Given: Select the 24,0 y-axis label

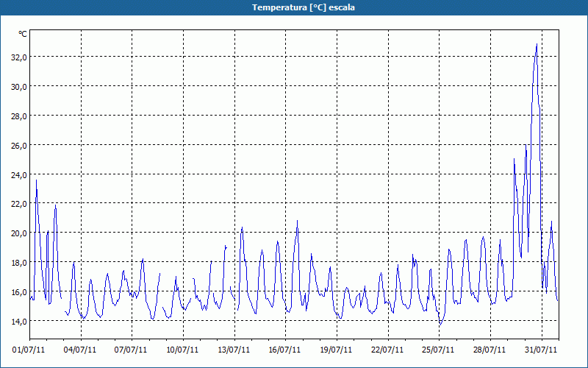Looking at the screenshot, I should (19, 174).
